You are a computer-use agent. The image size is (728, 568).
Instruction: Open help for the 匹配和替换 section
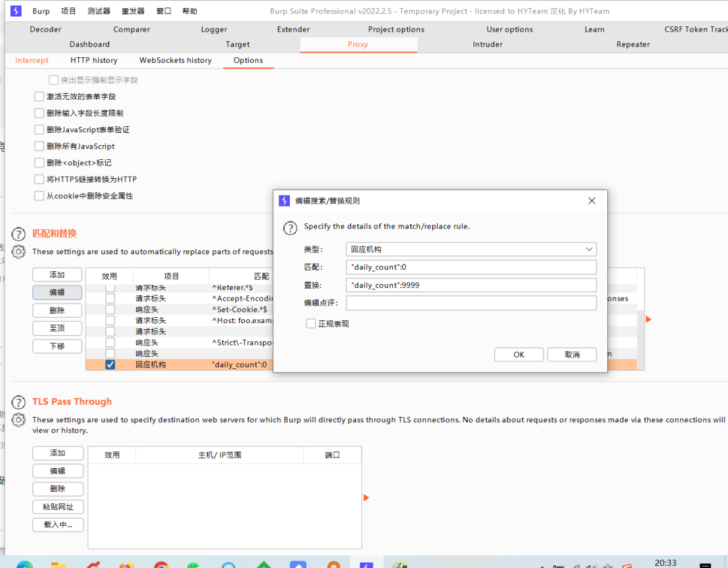point(18,234)
